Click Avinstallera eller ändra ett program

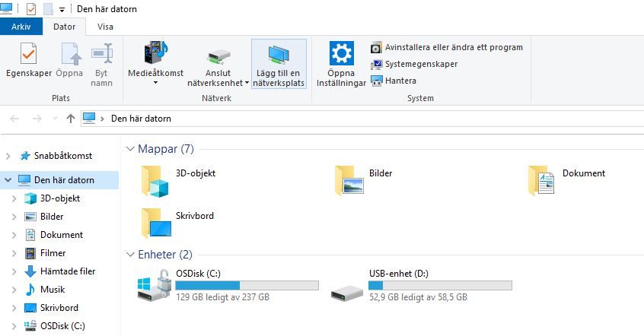(x=446, y=48)
